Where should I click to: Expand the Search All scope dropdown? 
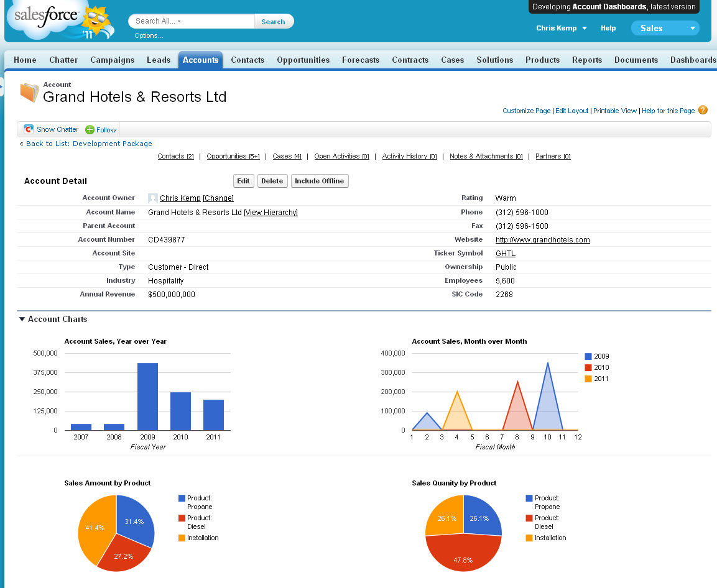[x=179, y=22]
